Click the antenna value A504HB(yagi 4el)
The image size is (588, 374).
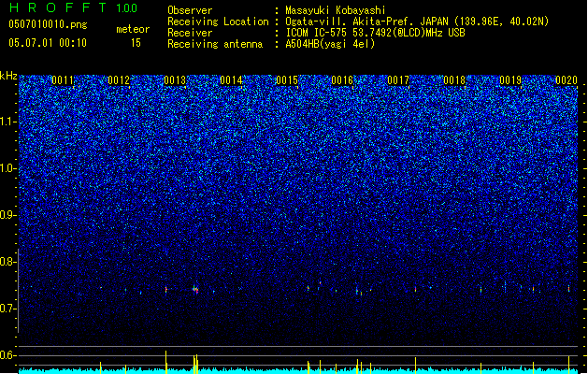[x=330, y=44]
